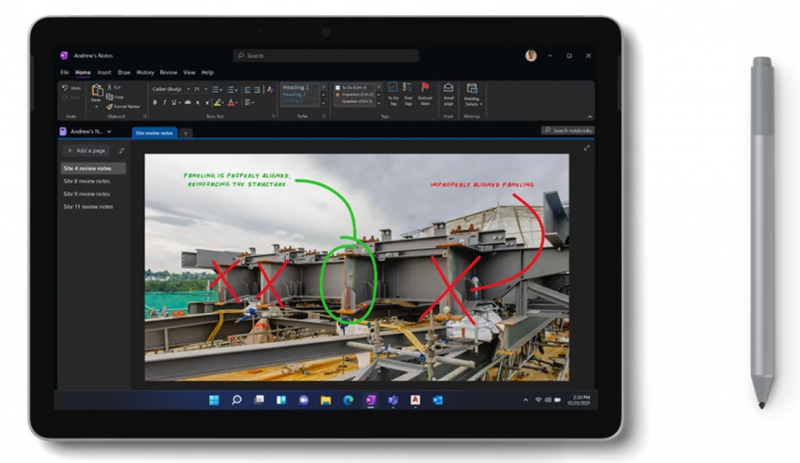Switch to the Site review notes section tab

click(x=153, y=132)
